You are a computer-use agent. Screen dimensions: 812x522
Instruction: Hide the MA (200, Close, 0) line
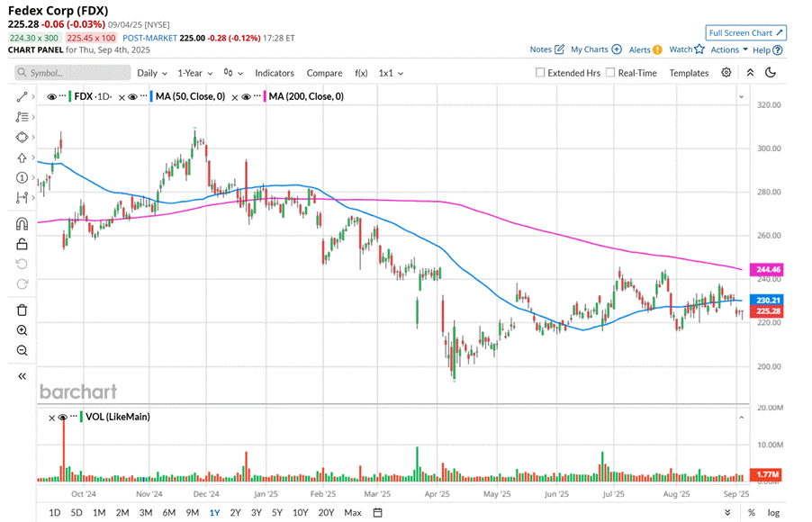pos(246,97)
